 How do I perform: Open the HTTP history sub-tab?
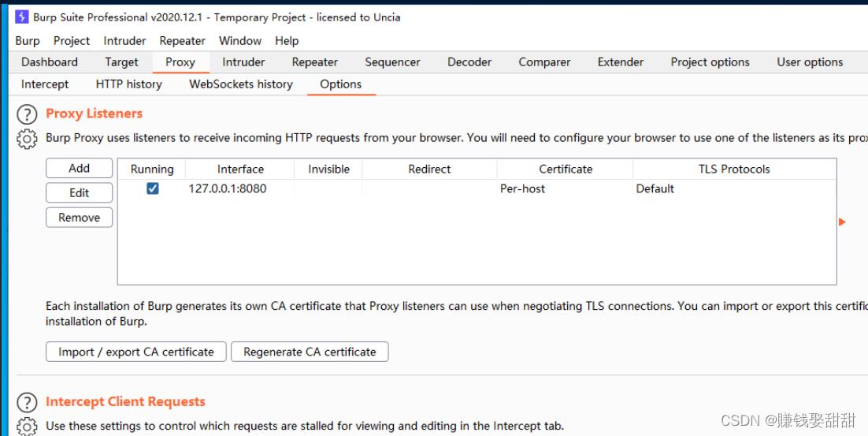click(128, 84)
